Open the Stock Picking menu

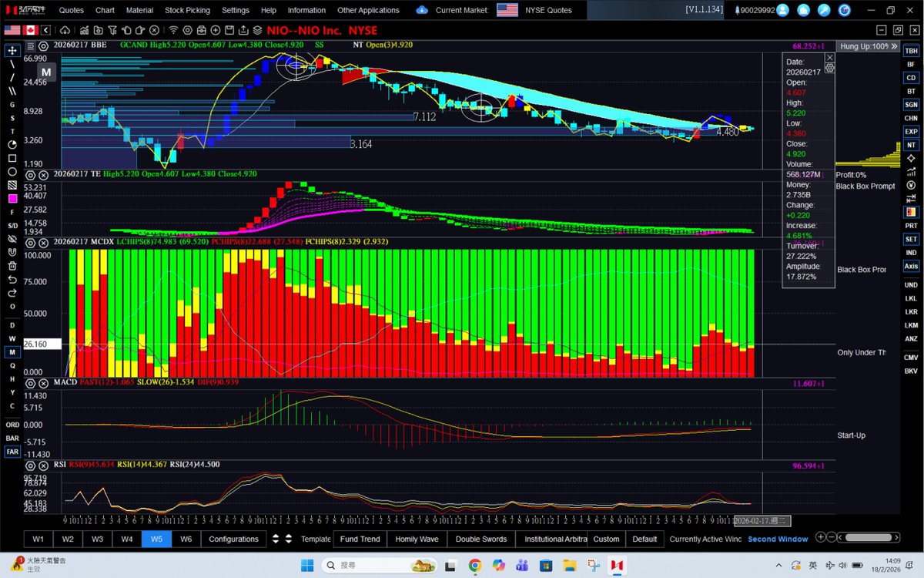pyautogui.click(x=187, y=10)
